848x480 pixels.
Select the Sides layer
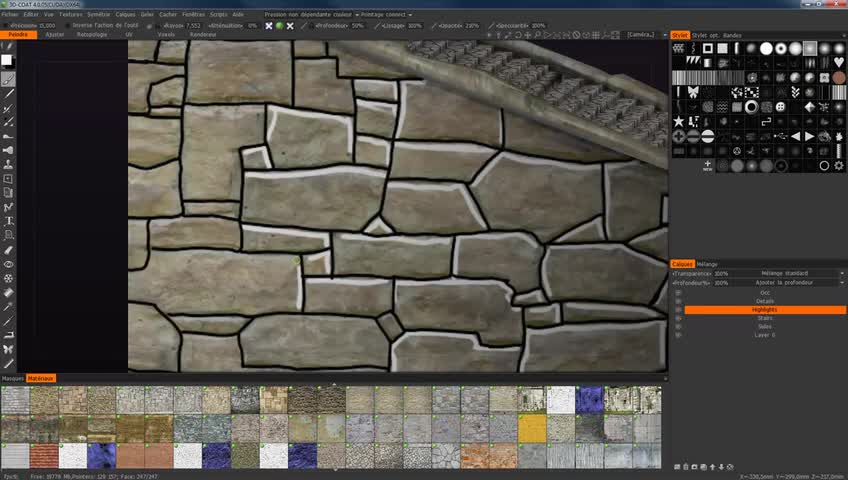click(765, 326)
